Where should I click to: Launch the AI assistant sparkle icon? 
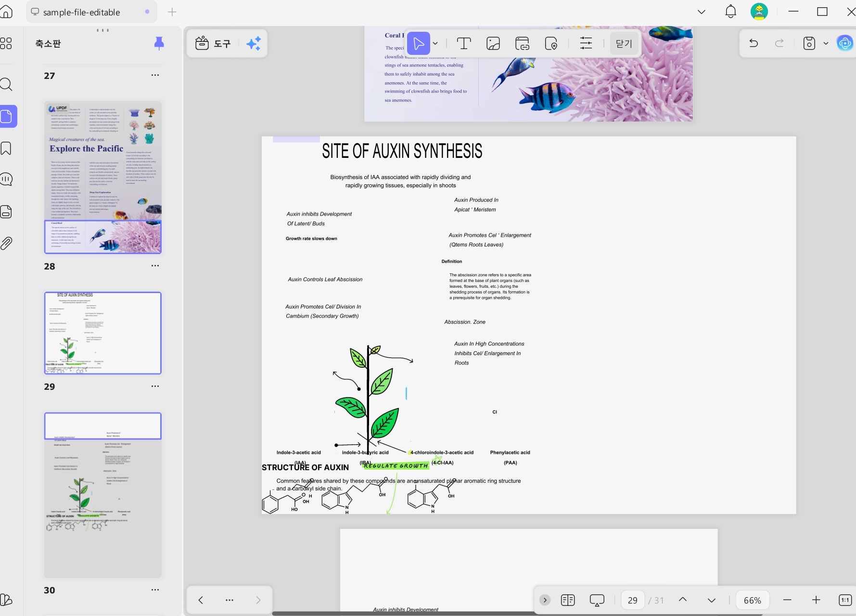coord(254,44)
